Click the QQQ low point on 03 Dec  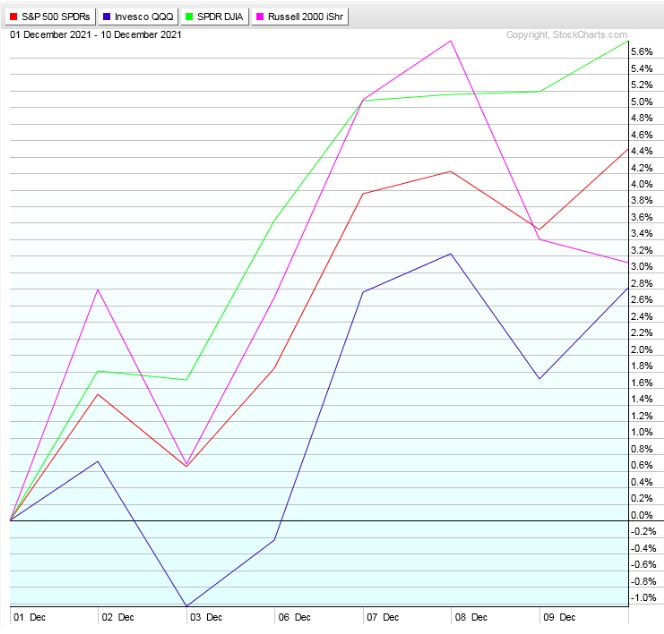(x=187, y=606)
